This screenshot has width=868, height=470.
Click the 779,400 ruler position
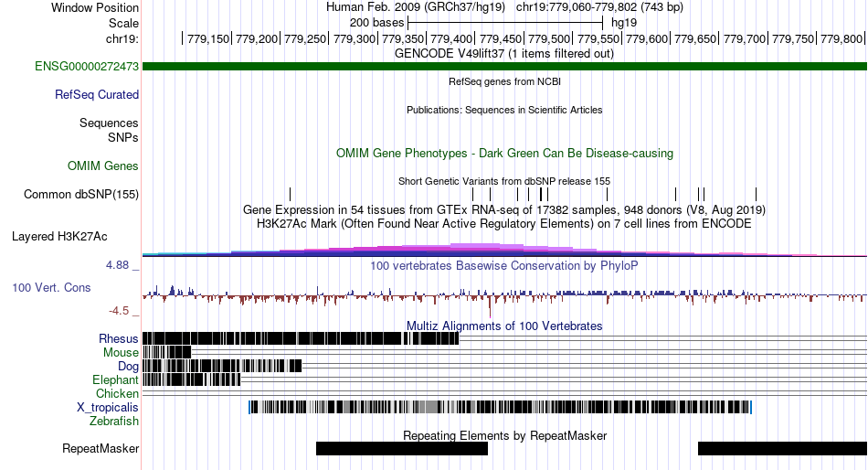451,38
